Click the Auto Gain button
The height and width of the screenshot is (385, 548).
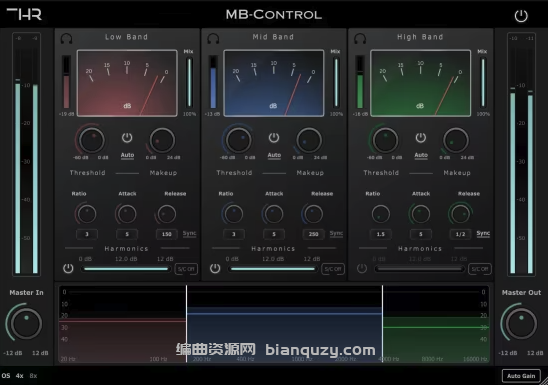tap(521, 376)
